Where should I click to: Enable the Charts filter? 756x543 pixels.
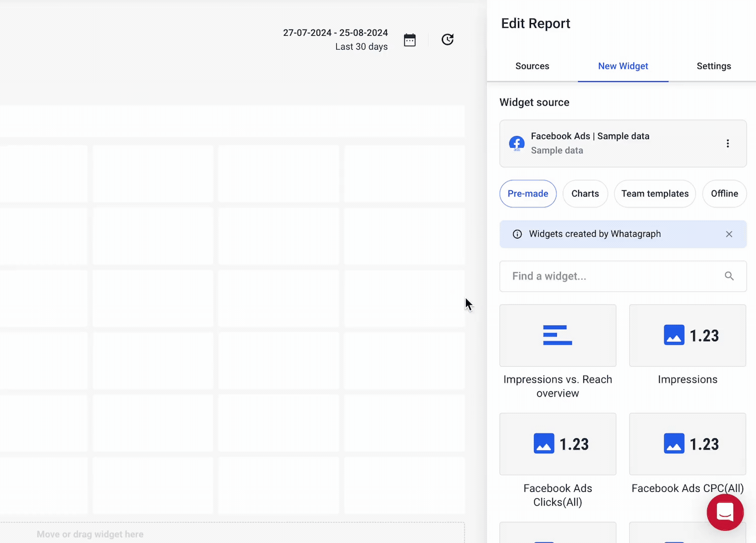point(585,194)
